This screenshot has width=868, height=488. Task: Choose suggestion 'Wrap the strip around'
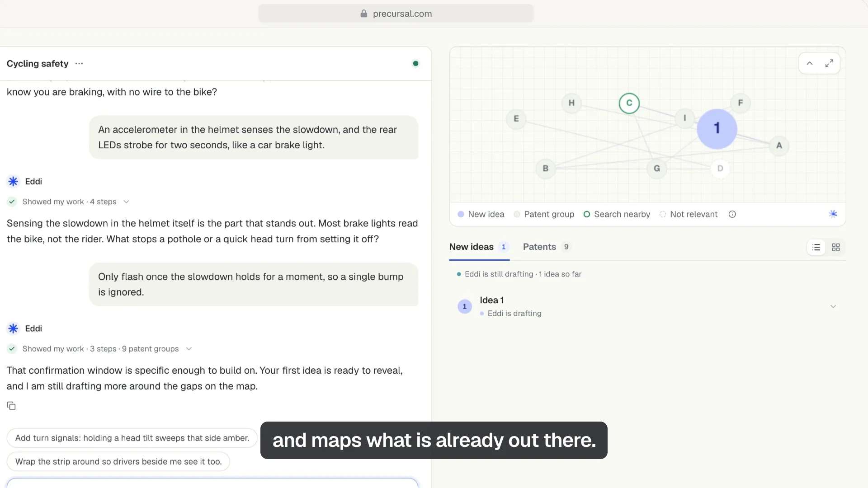(x=118, y=462)
